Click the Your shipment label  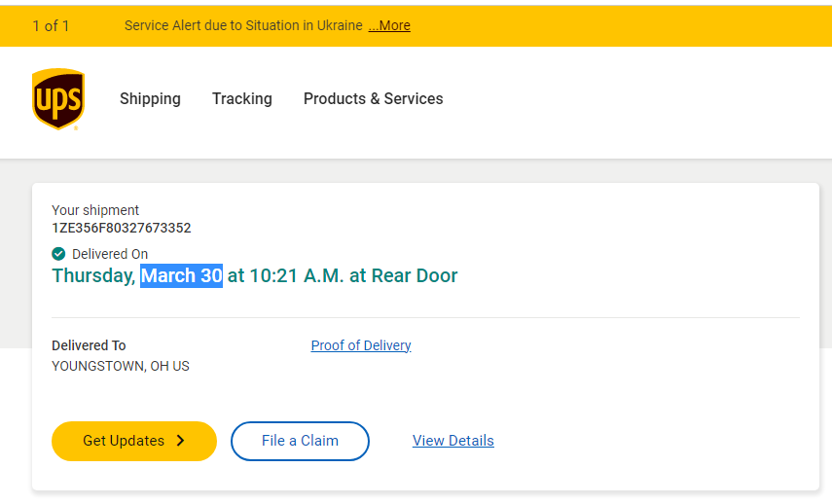(x=95, y=210)
